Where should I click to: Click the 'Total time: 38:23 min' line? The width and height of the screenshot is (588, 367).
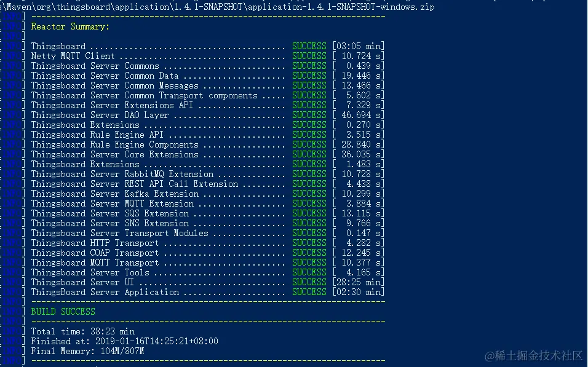click(83, 331)
